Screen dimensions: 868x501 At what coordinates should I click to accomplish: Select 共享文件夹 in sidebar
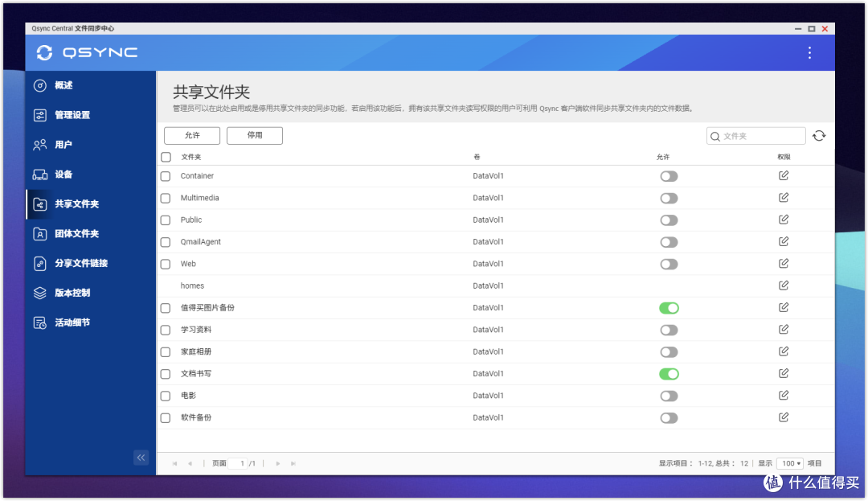pyautogui.click(x=91, y=203)
